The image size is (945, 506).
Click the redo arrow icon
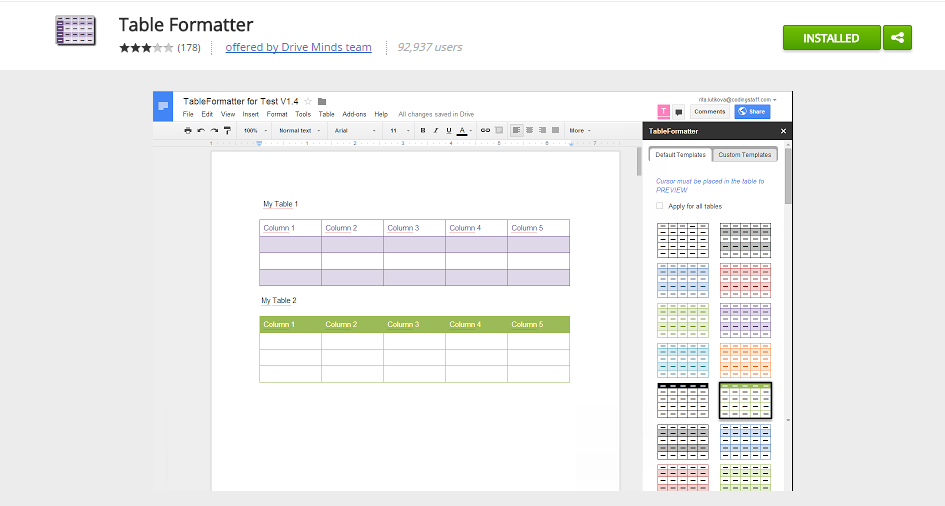click(214, 130)
